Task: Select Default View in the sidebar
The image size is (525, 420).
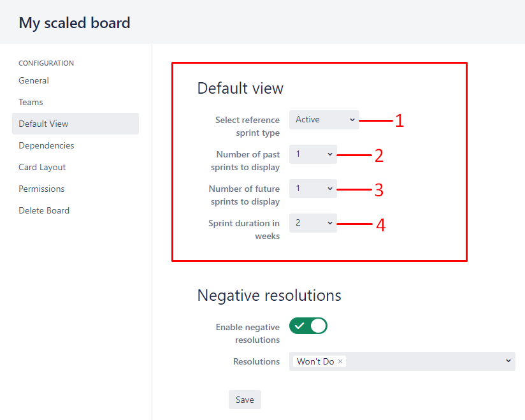Action: (75, 124)
